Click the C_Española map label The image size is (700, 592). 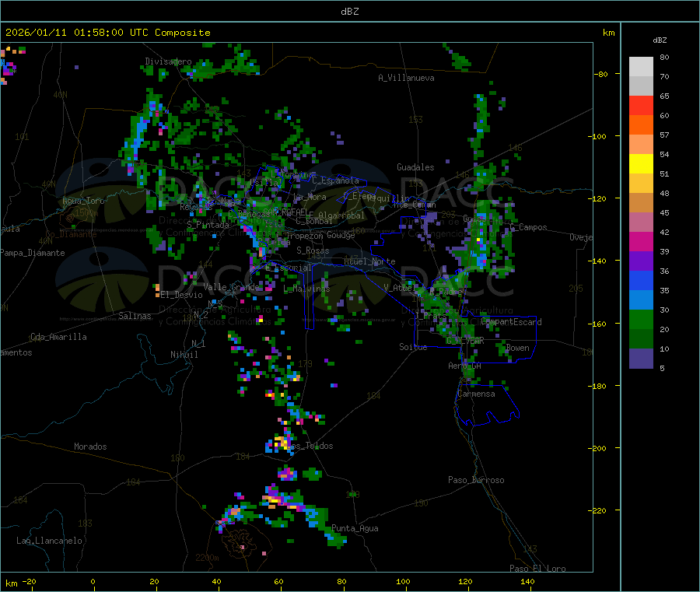tap(335, 180)
